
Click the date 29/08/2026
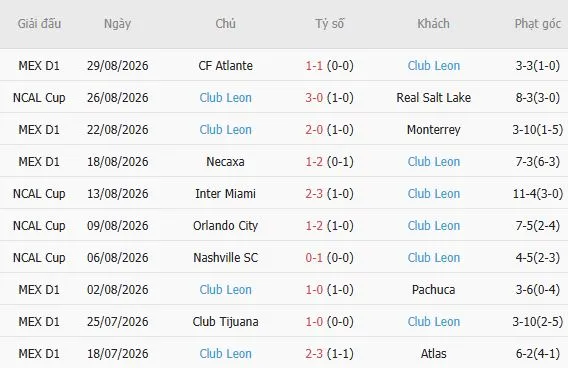tap(117, 66)
